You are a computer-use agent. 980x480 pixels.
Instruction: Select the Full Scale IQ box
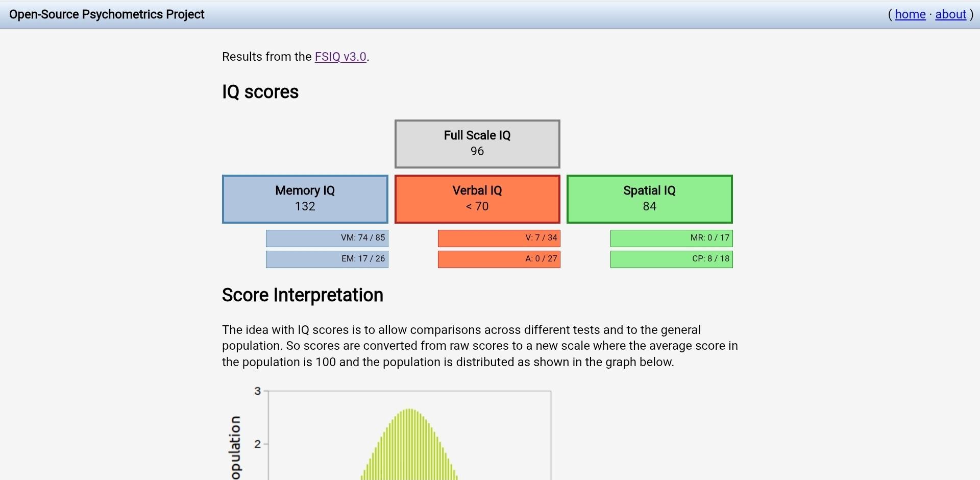477,143
